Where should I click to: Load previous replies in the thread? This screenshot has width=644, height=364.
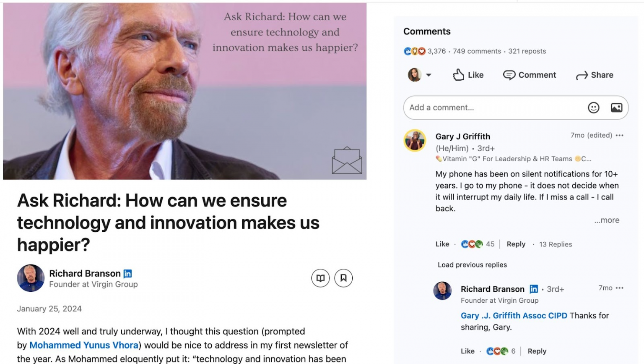[x=472, y=264]
